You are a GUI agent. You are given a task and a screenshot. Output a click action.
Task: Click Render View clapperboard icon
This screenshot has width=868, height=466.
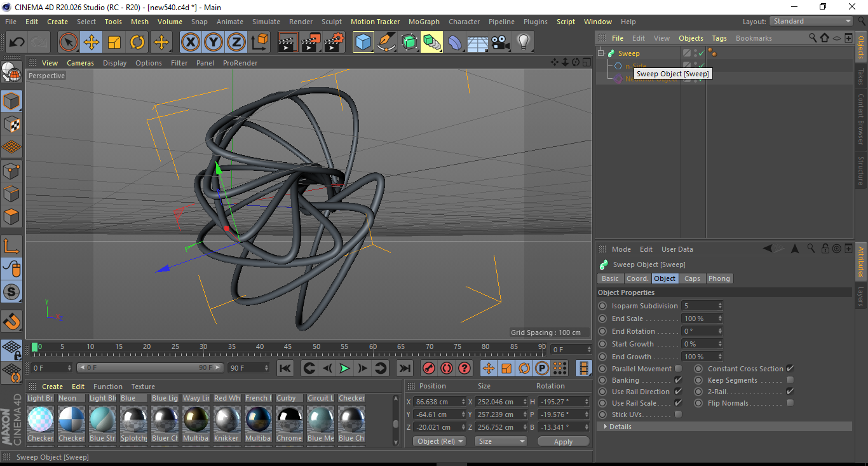(288, 43)
